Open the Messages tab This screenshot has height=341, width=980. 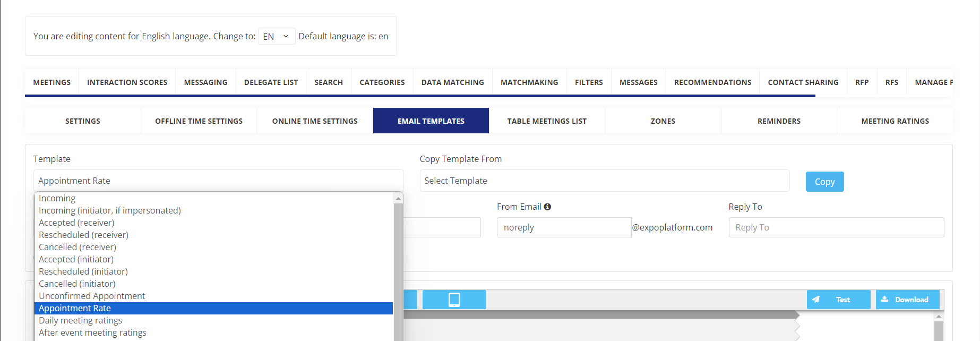pyautogui.click(x=639, y=82)
